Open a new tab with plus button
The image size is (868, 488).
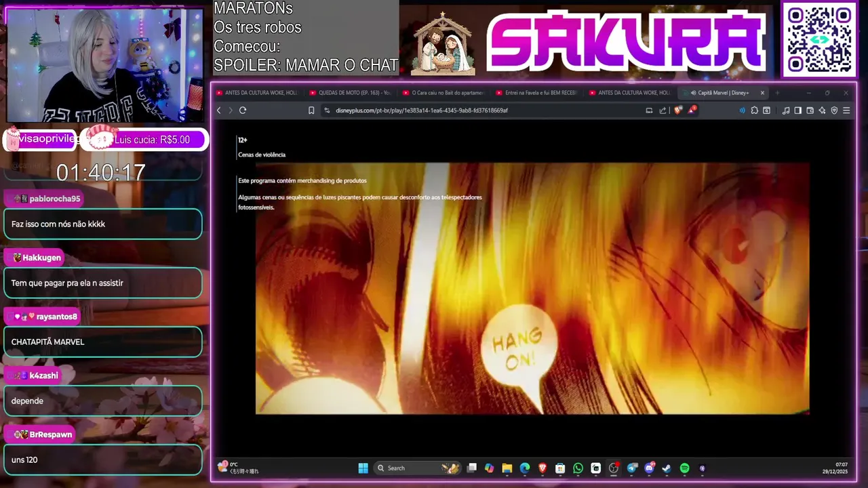(777, 93)
